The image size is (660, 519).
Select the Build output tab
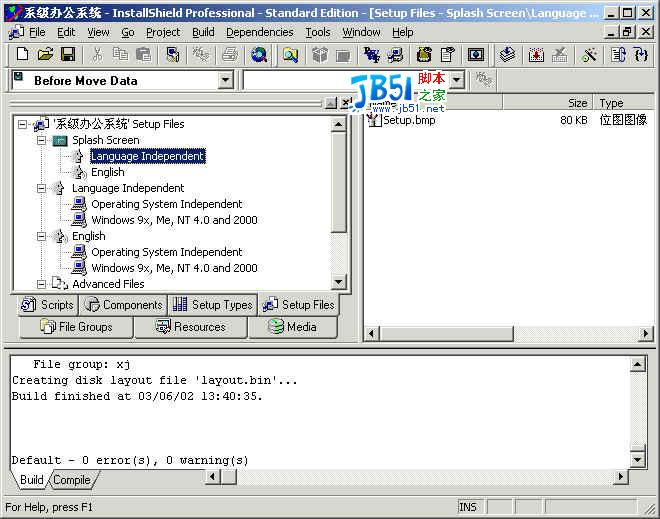[32, 480]
